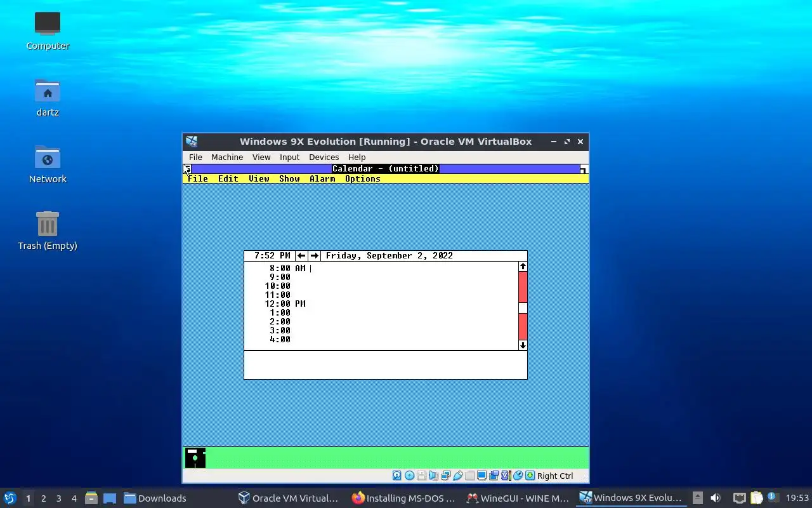
Task: Open the Trash (Empty) desktop icon
Action: [x=48, y=231]
